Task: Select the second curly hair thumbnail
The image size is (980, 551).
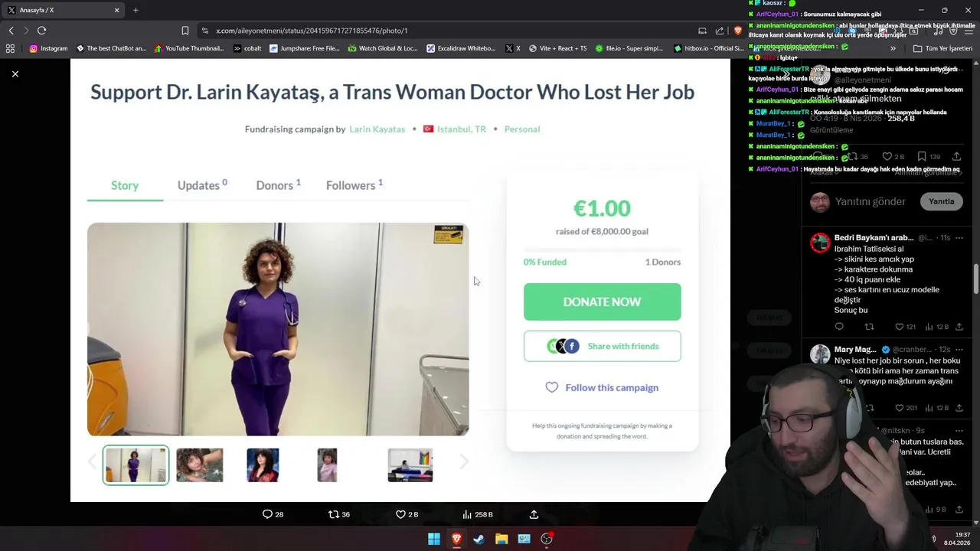Action: (x=200, y=465)
